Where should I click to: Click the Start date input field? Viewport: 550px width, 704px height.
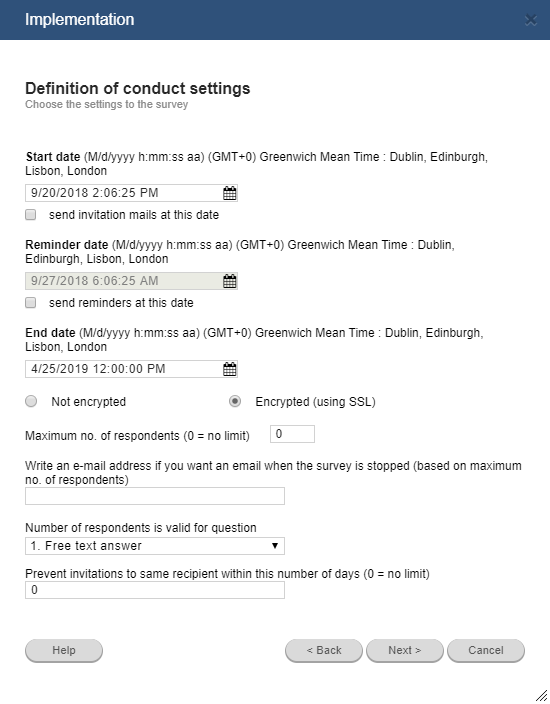click(x=123, y=193)
